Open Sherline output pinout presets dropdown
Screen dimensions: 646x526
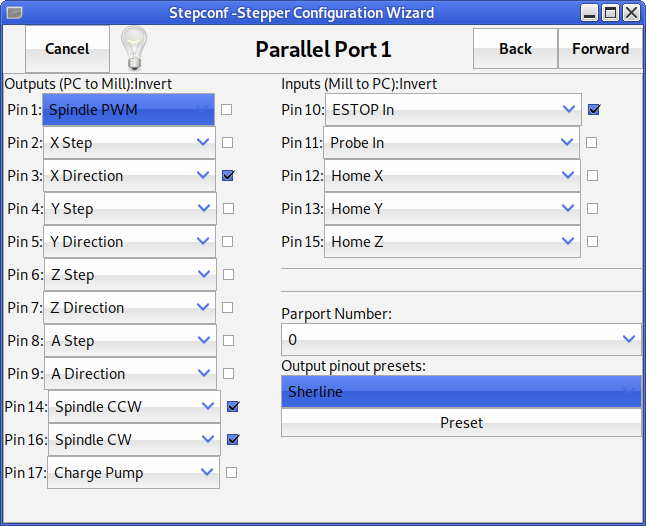pyautogui.click(x=460, y=392)
